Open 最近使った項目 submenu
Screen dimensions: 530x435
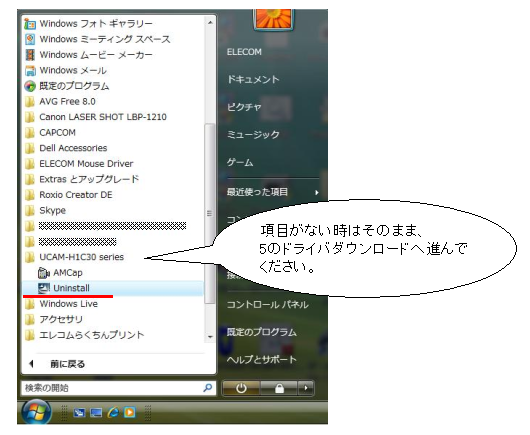257,192
